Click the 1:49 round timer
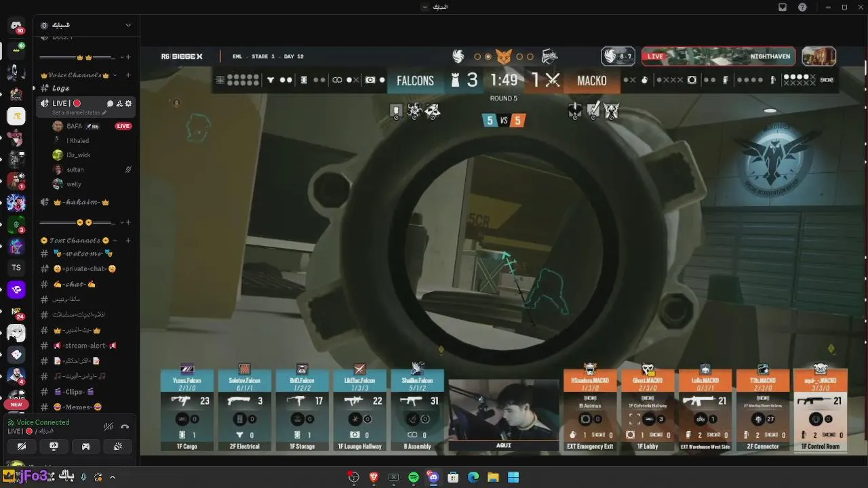868x488 pixels. [504, 80]
